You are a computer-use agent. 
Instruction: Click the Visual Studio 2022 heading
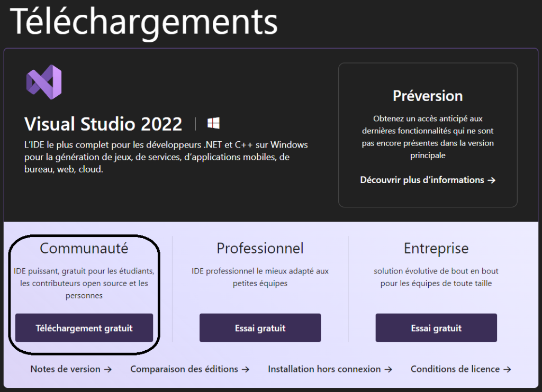pos(103,124)
